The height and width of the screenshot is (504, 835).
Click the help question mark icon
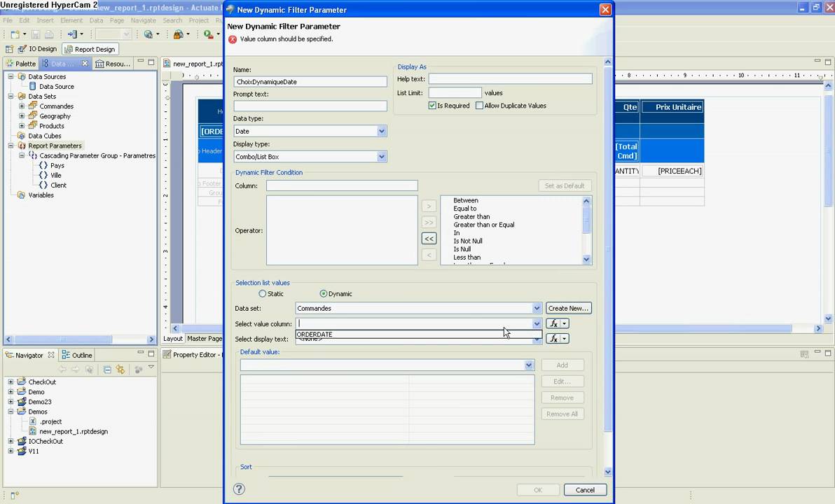239,489
